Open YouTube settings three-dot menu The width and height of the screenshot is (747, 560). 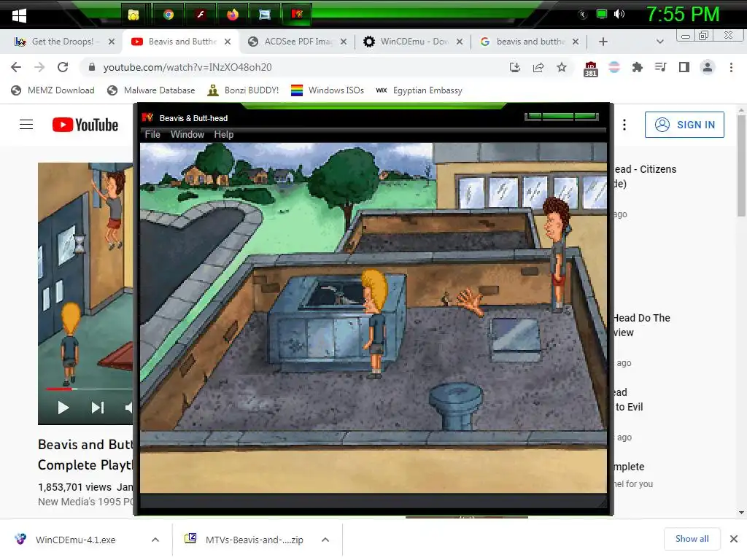click(x=624, y=125)
